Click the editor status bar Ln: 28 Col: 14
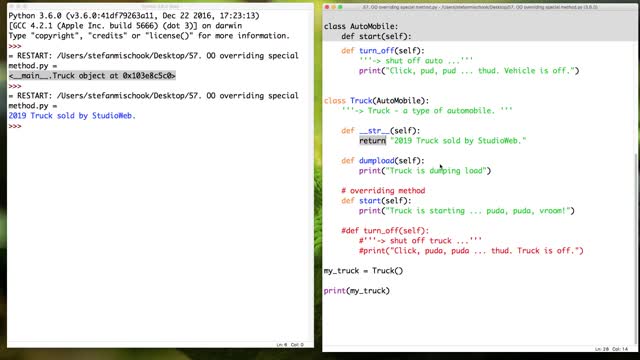Image resolution: width=640 pixels, height=360 pixels. pyautogui.click(x=611, y=349)
